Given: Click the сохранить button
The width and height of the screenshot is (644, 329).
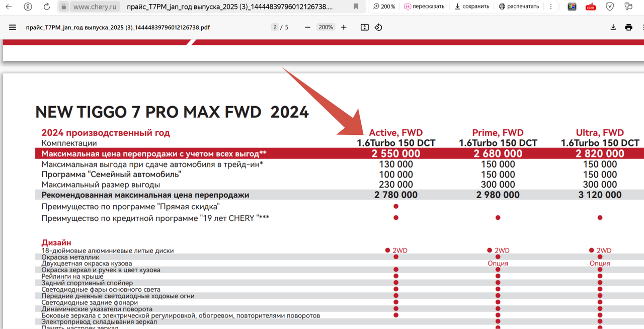Looking at the screenshot, I should (x=472, y=7).
